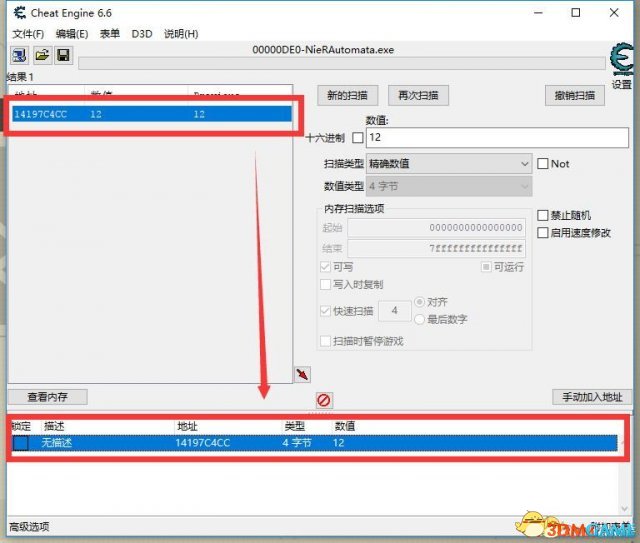Screen dimensions: 640x543
Task: Click value 12 in the address list
Action: 338,443
